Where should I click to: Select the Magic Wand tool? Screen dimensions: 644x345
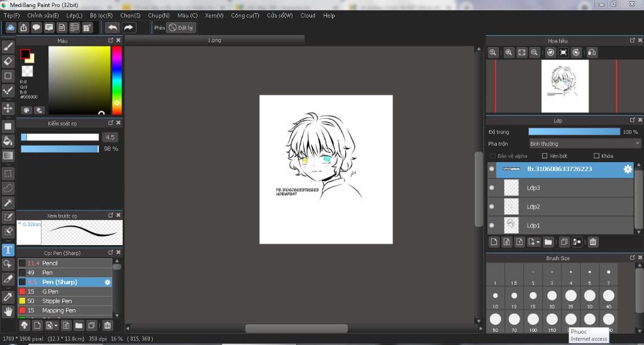8,202
